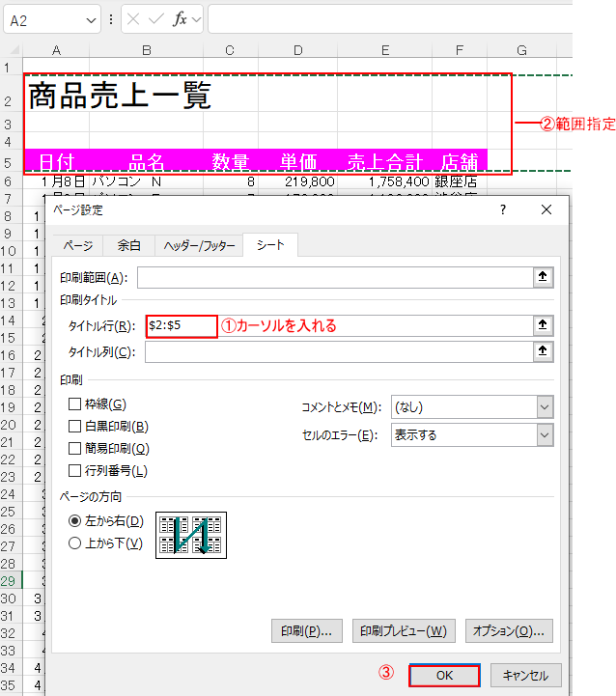The image size is (616, 696).
Task: Click the cell showing 1,758,400
Action: (385, 181)
